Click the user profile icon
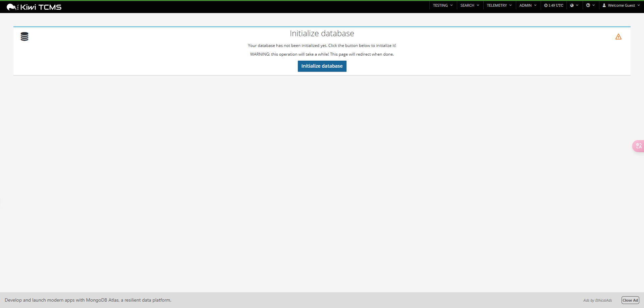The height and width of the screenshot is (308, 644). point(604,5)
